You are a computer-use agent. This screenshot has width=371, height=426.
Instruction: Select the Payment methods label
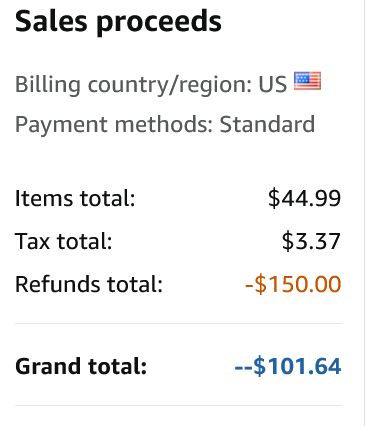(x=114, y=124)
